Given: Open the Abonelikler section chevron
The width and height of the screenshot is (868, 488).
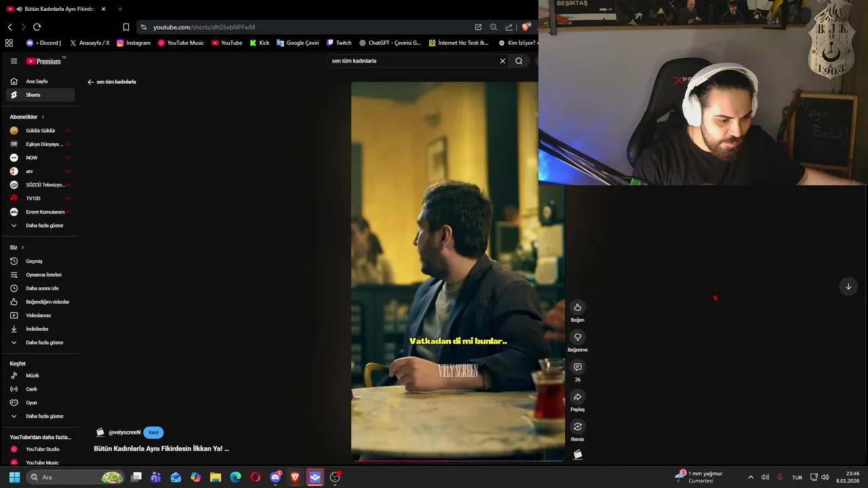Looking at the screenshot, I should (x=43, y=117).
